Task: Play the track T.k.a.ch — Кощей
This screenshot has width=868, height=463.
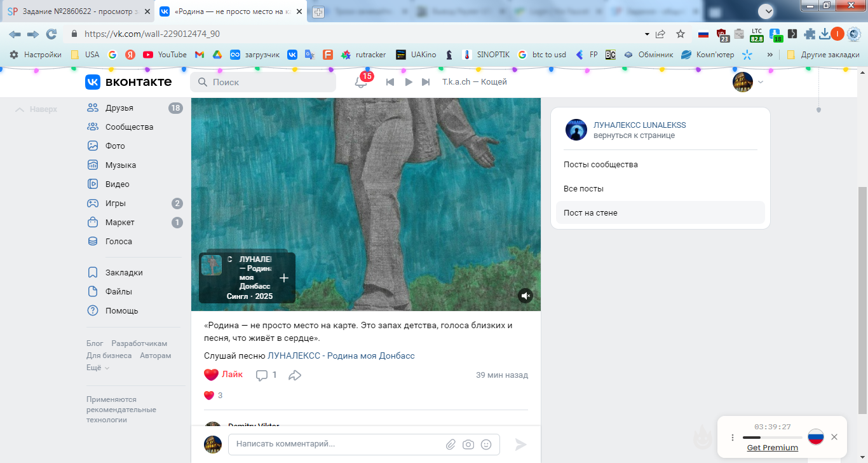Action: [409, 82]
